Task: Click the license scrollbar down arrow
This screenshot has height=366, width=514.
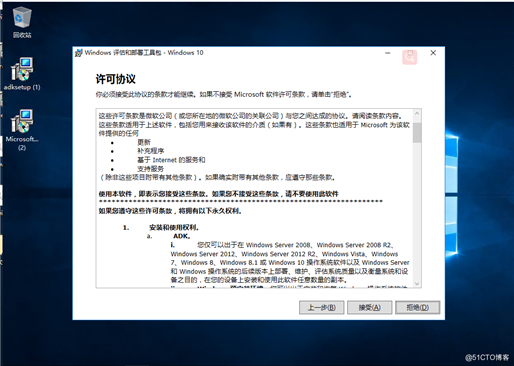Action: point(417,284)
